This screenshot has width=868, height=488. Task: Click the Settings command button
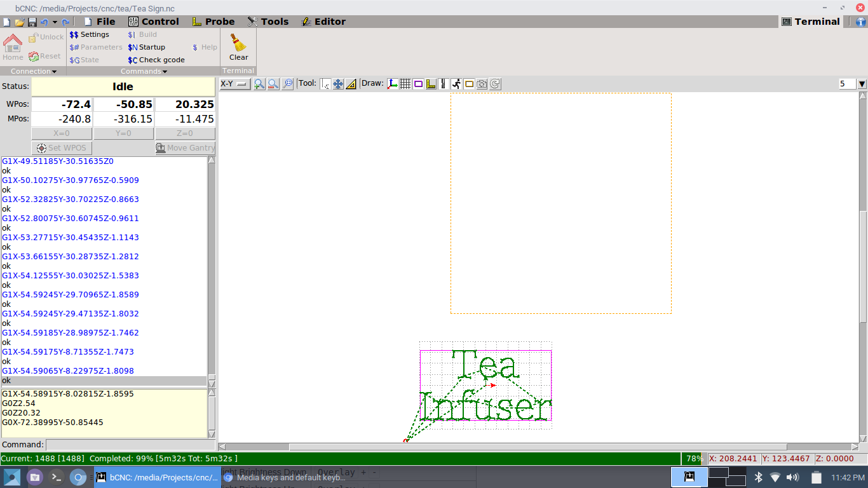tap(89, 34)
